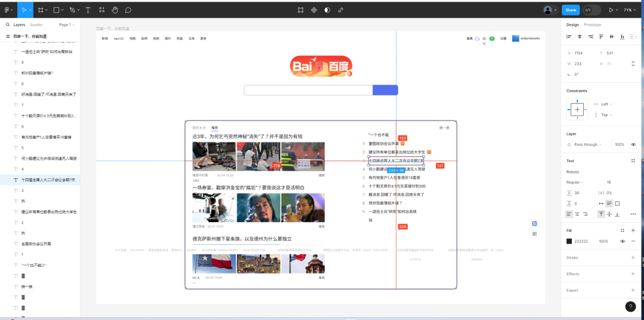Open horizontal constraint Left dropdown

tap(606, 104)
